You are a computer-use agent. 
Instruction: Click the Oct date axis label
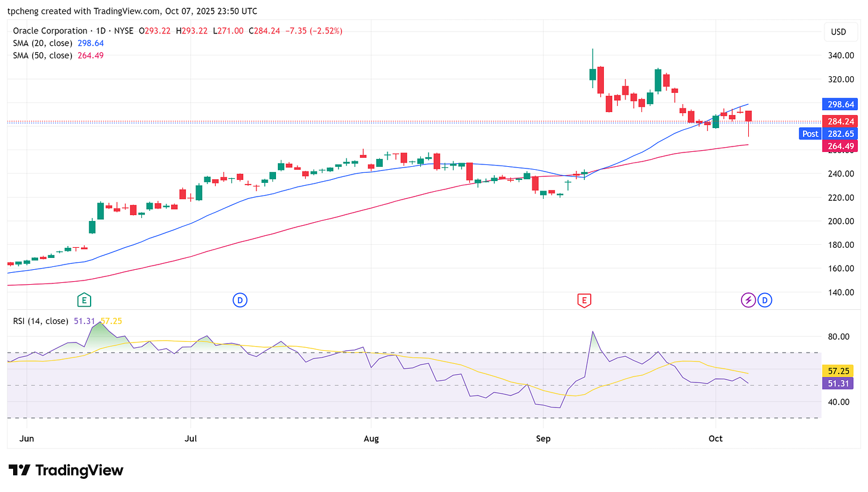coord(715,438)
